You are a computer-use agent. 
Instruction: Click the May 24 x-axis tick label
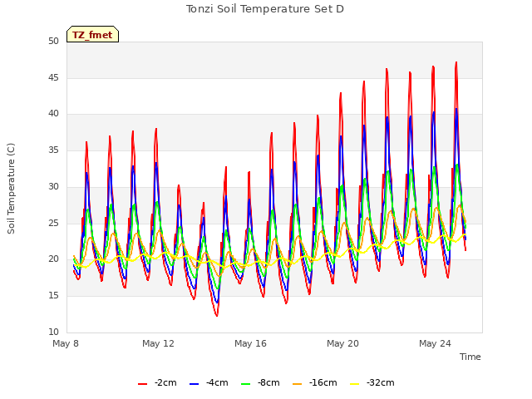point(435,343)
